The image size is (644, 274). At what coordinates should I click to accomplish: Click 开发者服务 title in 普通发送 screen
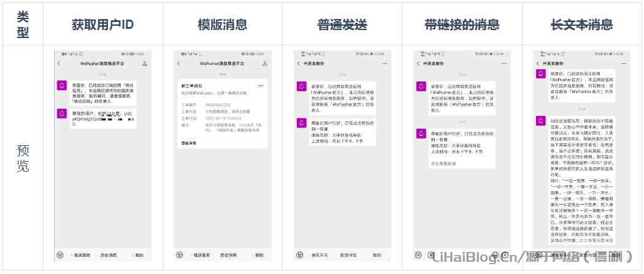point(313,64)
